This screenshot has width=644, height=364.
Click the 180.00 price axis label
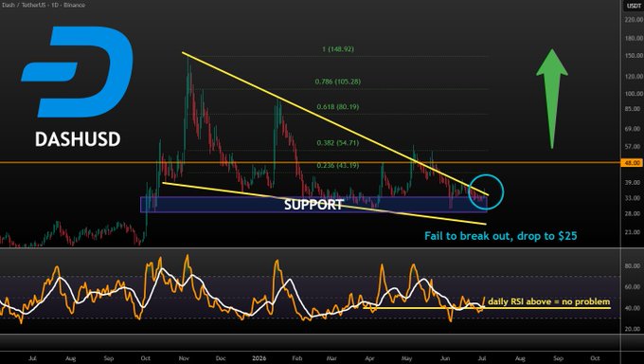tap(634, 38)
